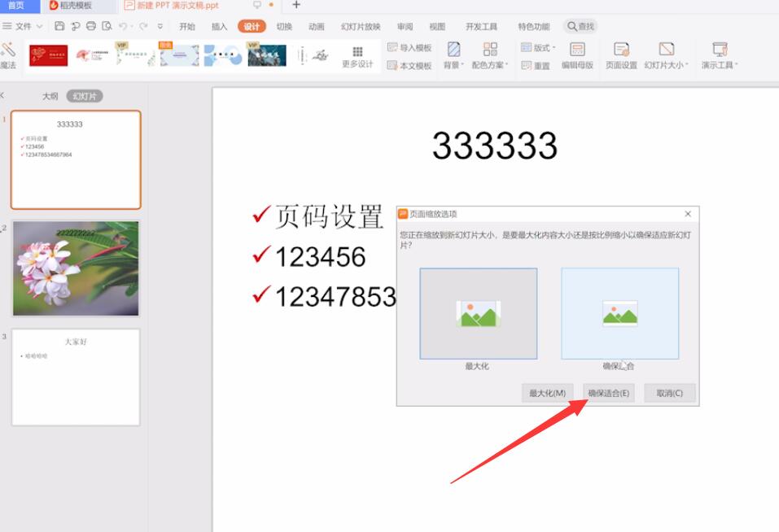Open 编辑母版 edit master icon
This screenshot has width=779, height=532.
[x=577, y=49]
